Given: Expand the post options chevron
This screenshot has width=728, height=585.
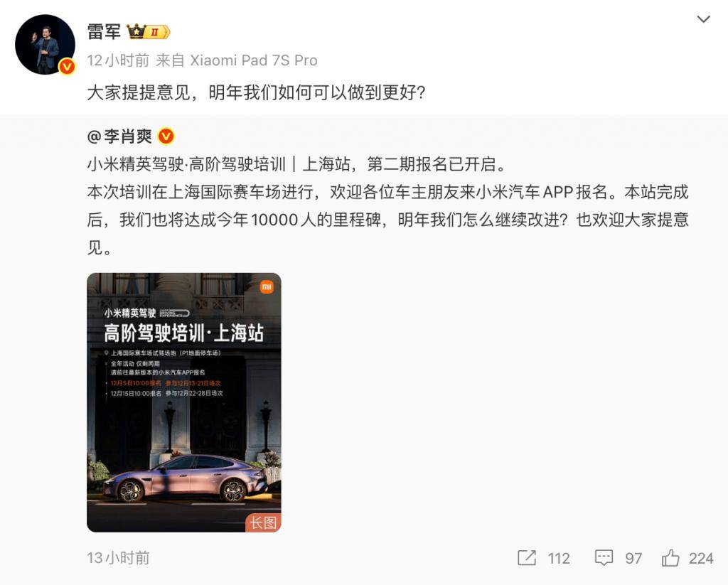Looking at the screenshot, I should 704,19.
